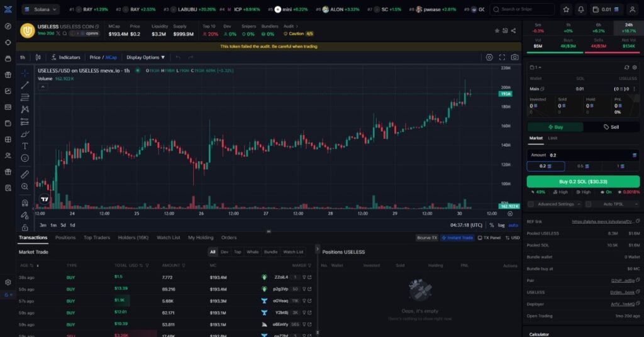Open the user profile icon

pyautogui.click(x=632, y=9)
